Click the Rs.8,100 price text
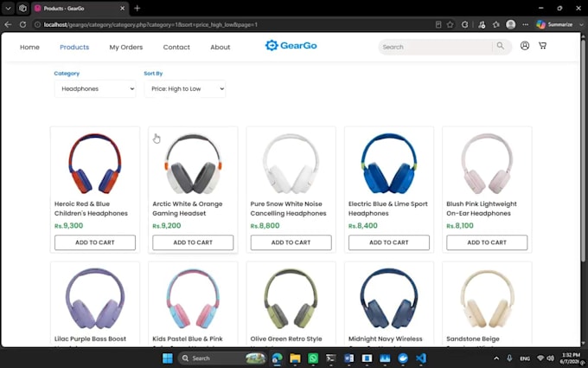588x368 pixels. coord(460,226)
